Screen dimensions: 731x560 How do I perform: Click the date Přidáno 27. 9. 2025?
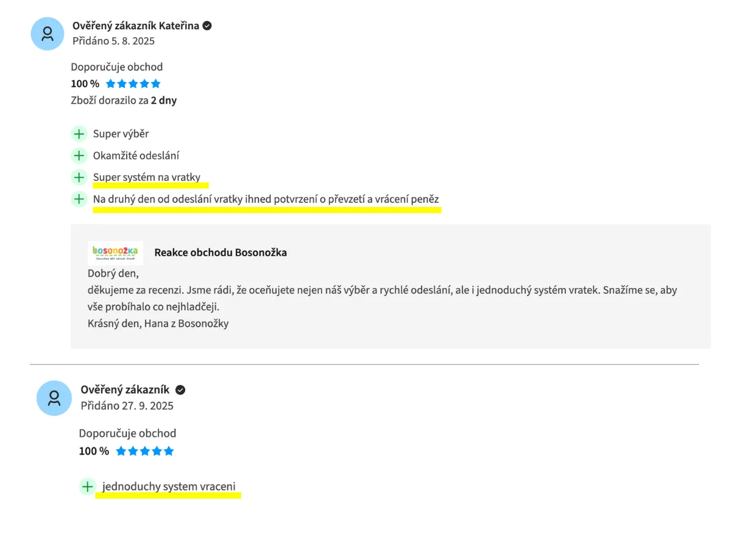127,405
